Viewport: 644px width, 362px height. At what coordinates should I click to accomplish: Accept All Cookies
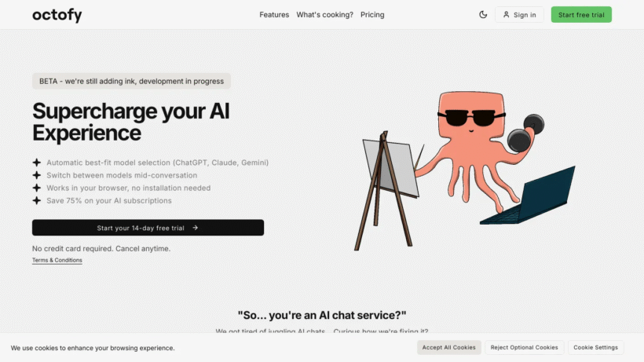tap(449, 347)
